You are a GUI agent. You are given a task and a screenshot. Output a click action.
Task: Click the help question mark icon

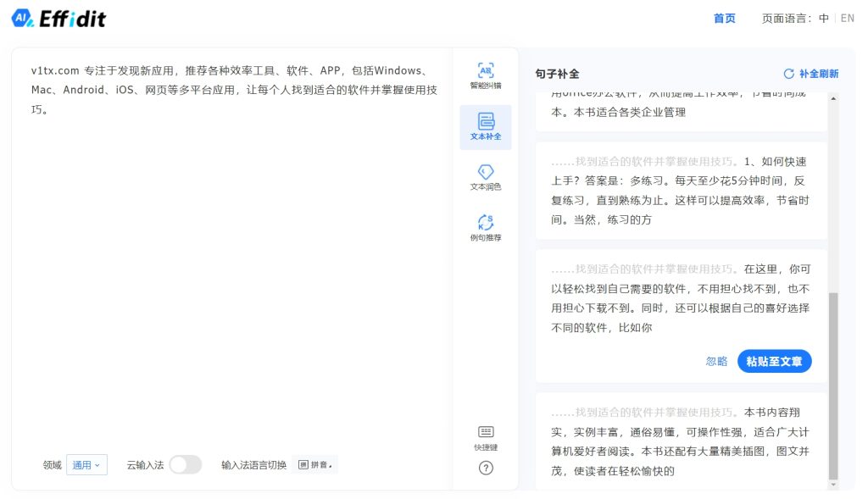click(486, 468)
